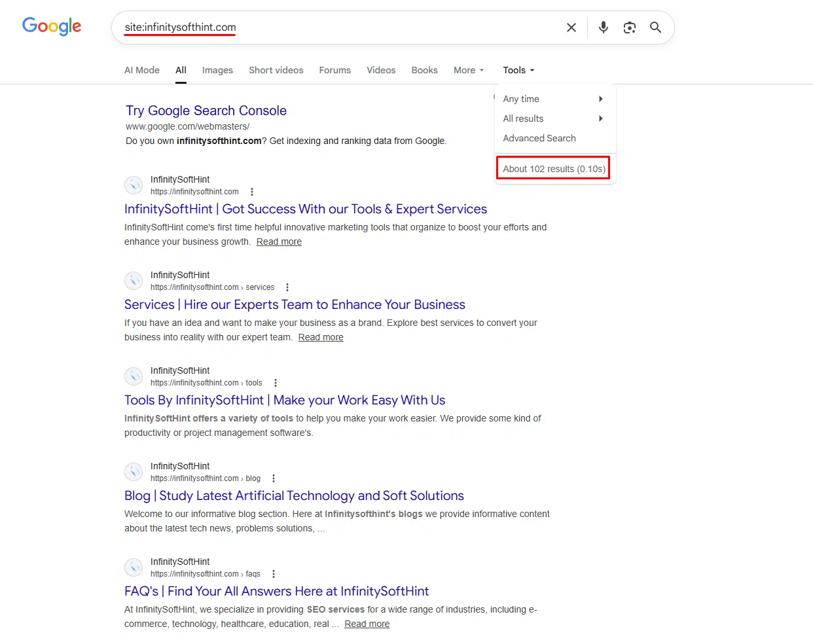813x644 pixels.
Task: Click the magnifying glass search icon
Action: click(655, 27)
